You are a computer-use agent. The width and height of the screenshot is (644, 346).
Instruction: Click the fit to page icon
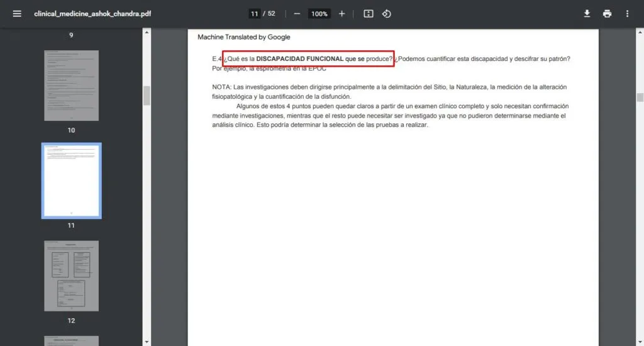tap(369, 14)
